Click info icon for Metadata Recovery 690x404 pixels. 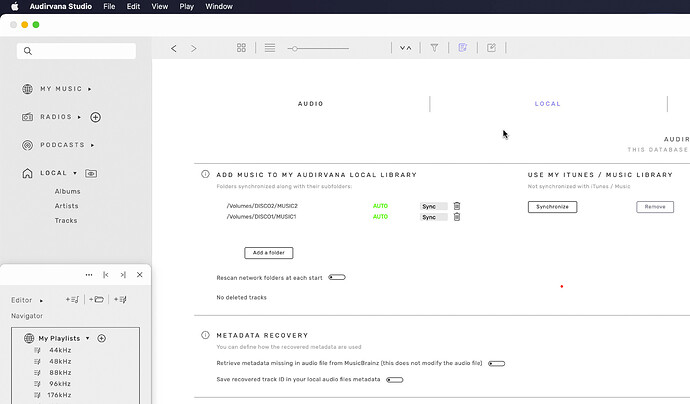pos(205,335)
